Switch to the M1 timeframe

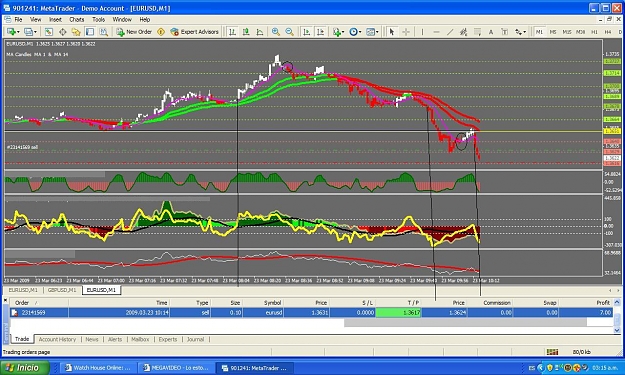click(x=539, y=32)
